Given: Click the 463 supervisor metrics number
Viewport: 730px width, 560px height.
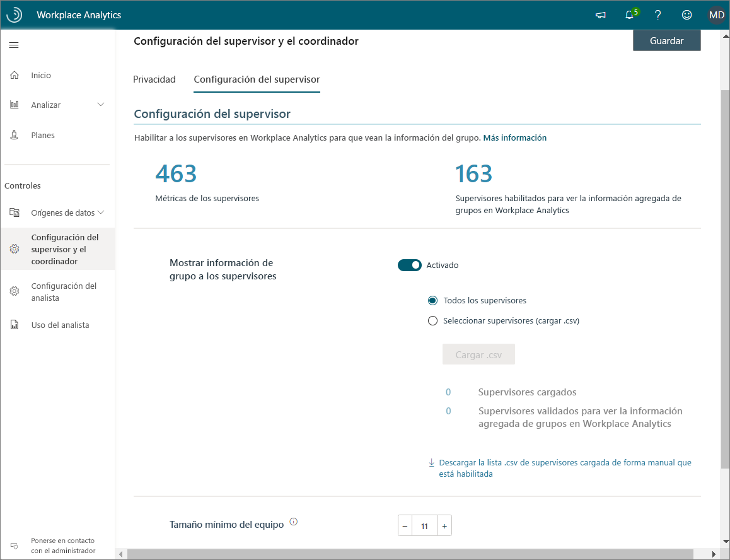Looking at the screenshot, I should pos(176,174).
